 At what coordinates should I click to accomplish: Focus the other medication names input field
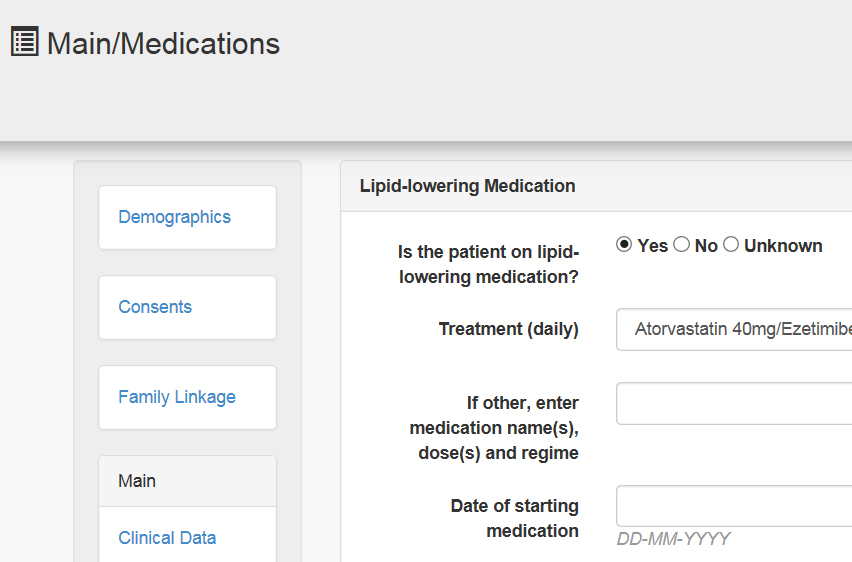tap(734, 403)
